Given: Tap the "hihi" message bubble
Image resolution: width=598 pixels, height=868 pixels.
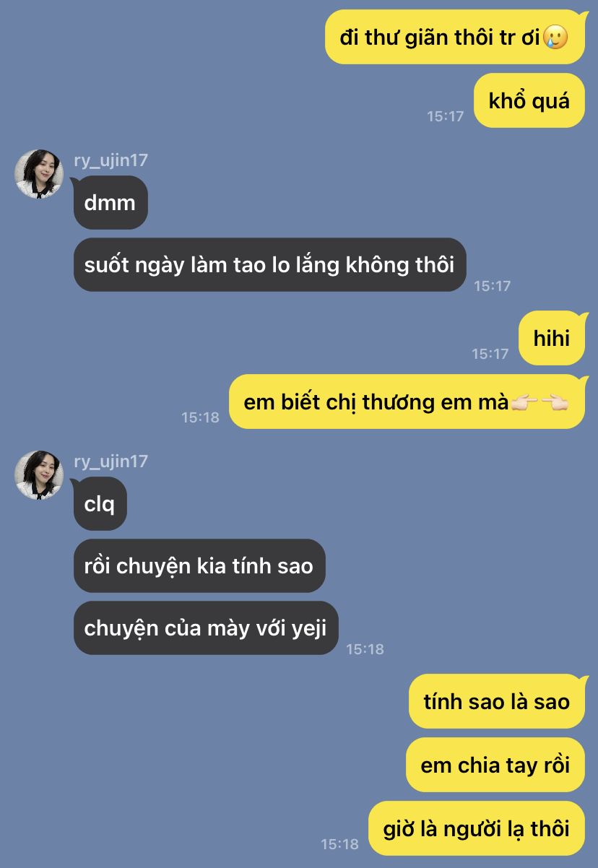Looking at the screenshot, I should pyautogui.click(x=552, y=338).
